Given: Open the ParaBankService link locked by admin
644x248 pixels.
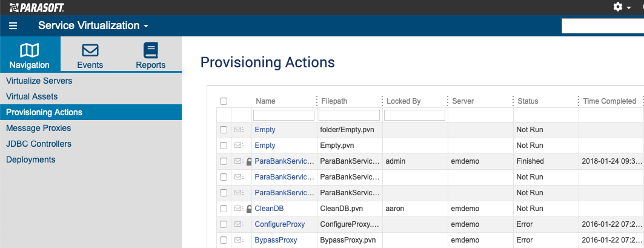Looking at the screenshot, I should [x=285, y=161].
